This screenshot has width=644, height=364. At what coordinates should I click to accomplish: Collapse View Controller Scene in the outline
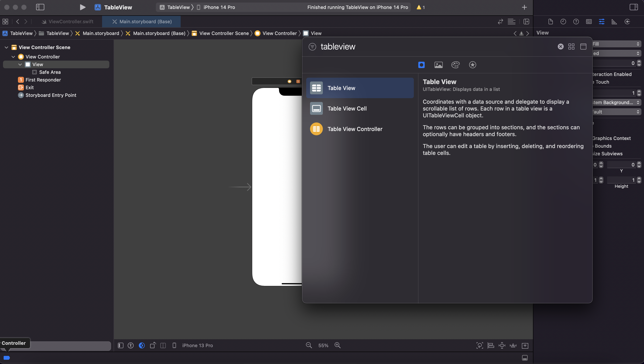6,47
